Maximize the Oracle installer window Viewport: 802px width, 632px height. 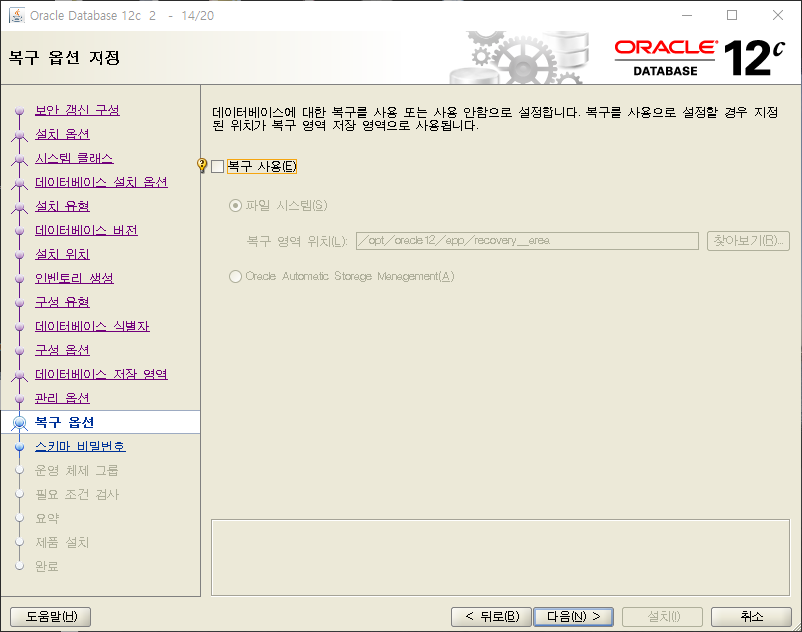pyautogui.click(x=732, y=15)
